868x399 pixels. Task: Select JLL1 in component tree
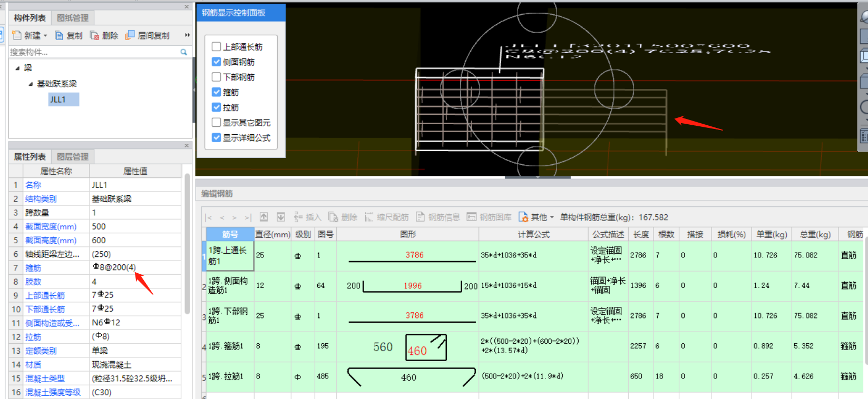64,99
